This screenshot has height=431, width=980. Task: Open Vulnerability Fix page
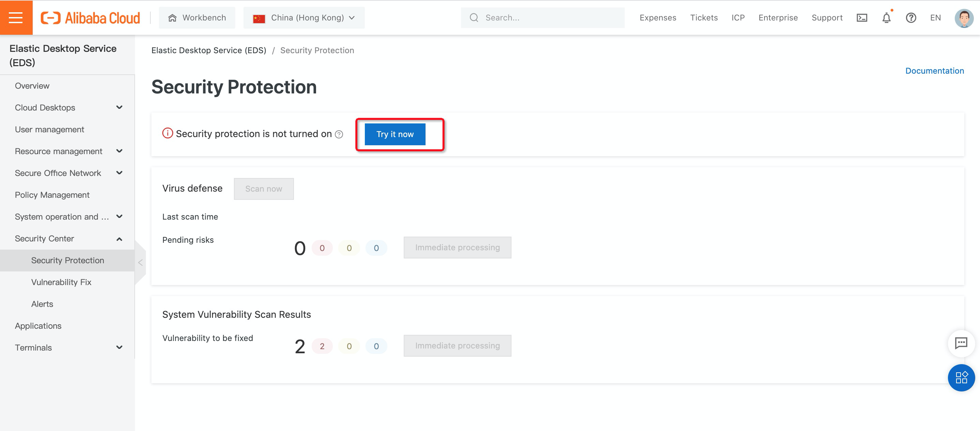click(x=61, y=282)
